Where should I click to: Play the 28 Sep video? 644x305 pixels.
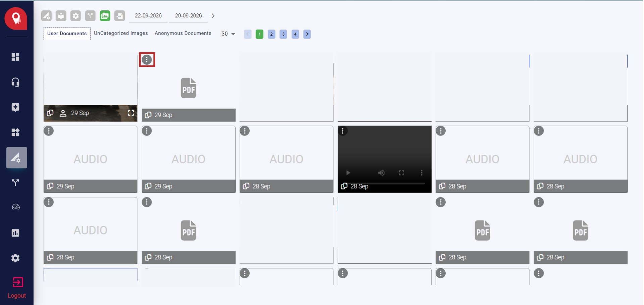pos(348,173)
